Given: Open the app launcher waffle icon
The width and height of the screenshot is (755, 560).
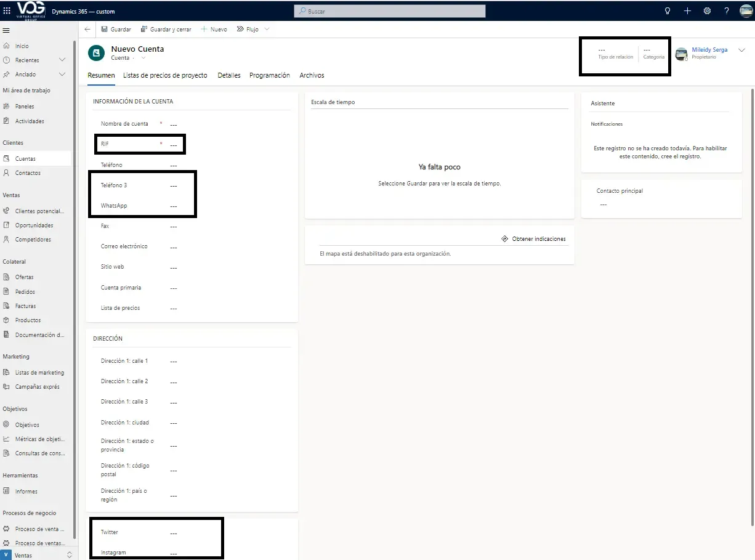Looking at the screenshot, I should click(7, 11).
